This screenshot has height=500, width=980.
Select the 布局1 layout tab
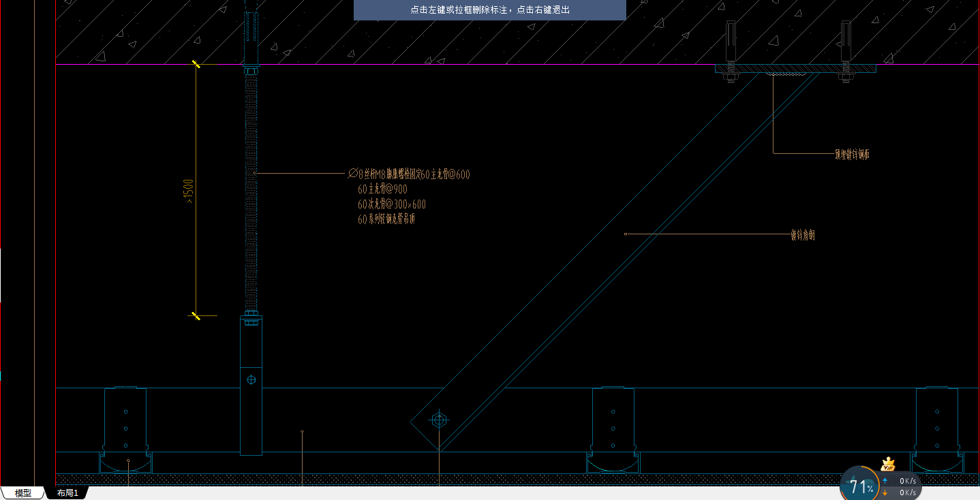point(68,493)
